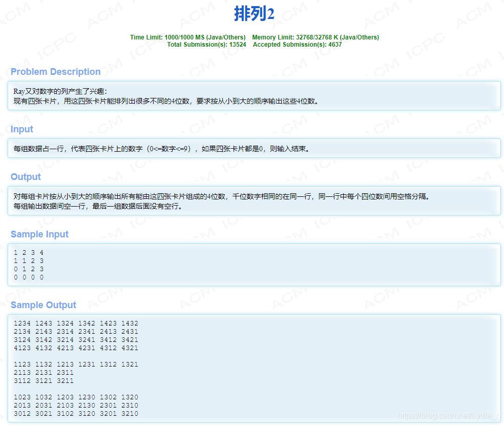This screenshot has width=504, height=425.
Task: Select the Memory Limit 32768/32768 K text
Action: pos(316,37)
